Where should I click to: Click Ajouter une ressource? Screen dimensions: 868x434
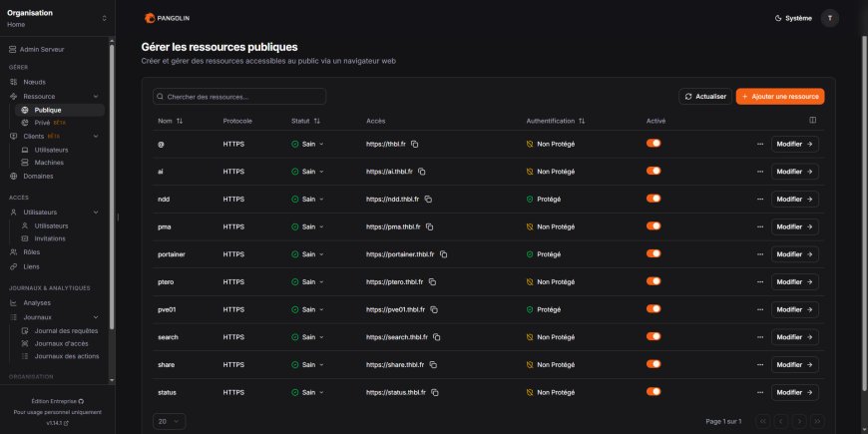click(x=780, y=97)
